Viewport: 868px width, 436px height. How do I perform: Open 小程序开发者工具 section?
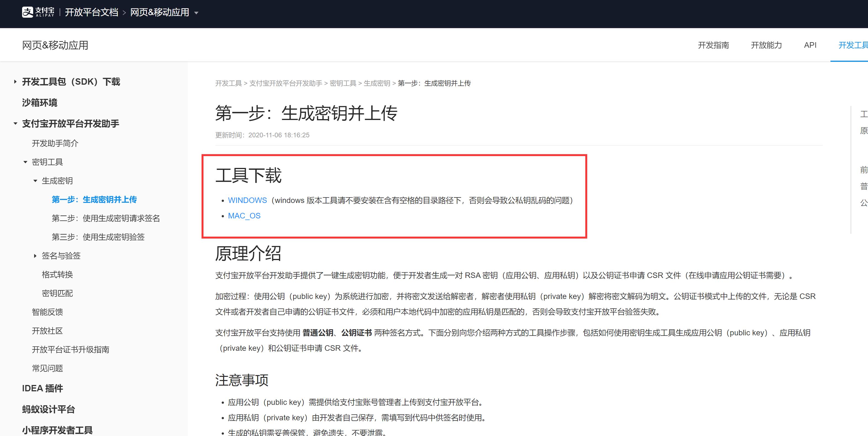click(x=57, y=430)
